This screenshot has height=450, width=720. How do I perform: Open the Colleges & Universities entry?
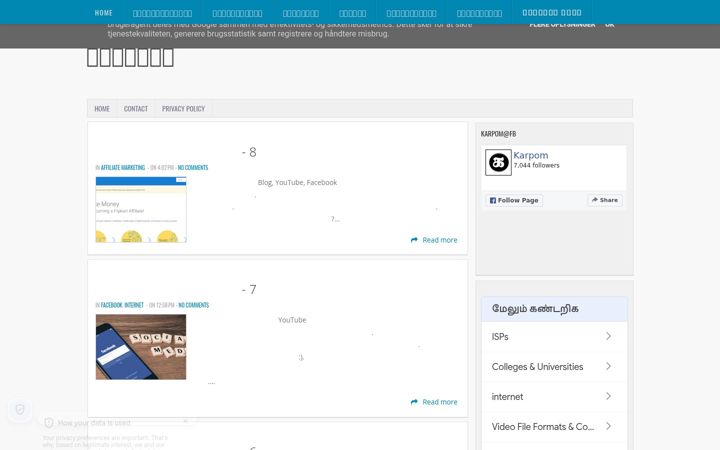554,366
